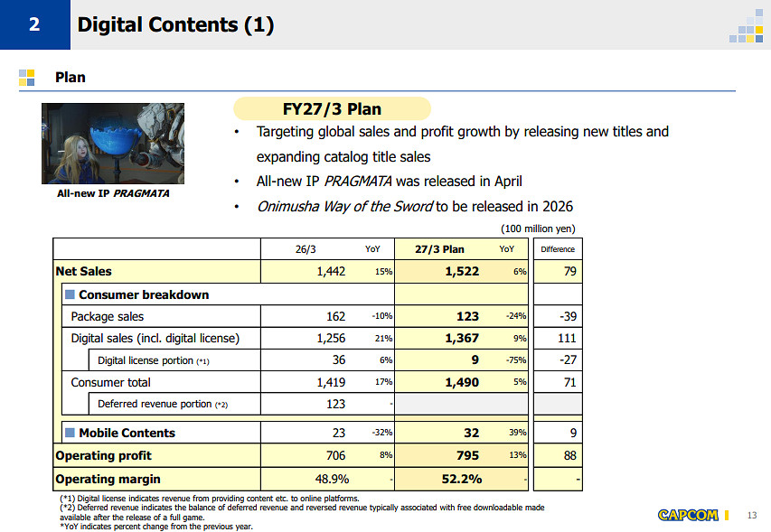Click the Consumer total plan value 1,490
This screenshot has width=771, height=532.
click(x=462, y=382)
